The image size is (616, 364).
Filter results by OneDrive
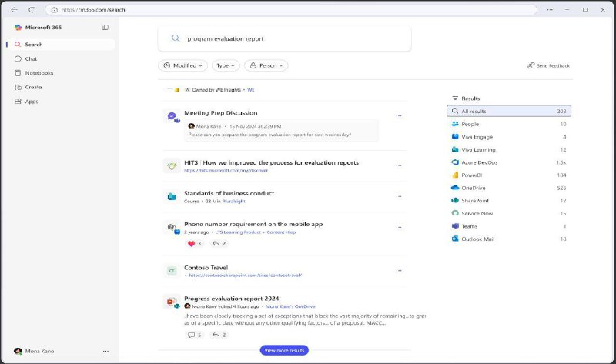click(x=509, y=188)
